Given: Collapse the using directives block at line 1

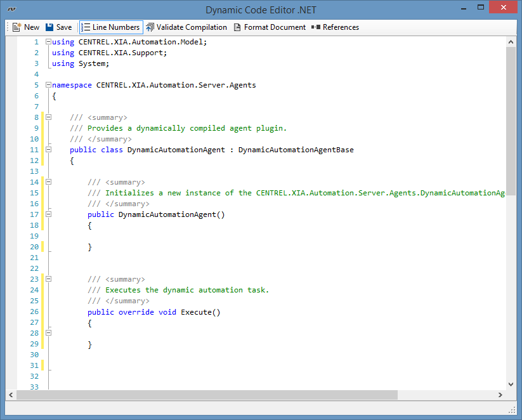Looking at the screenshot, I should [x=48, y=42].
